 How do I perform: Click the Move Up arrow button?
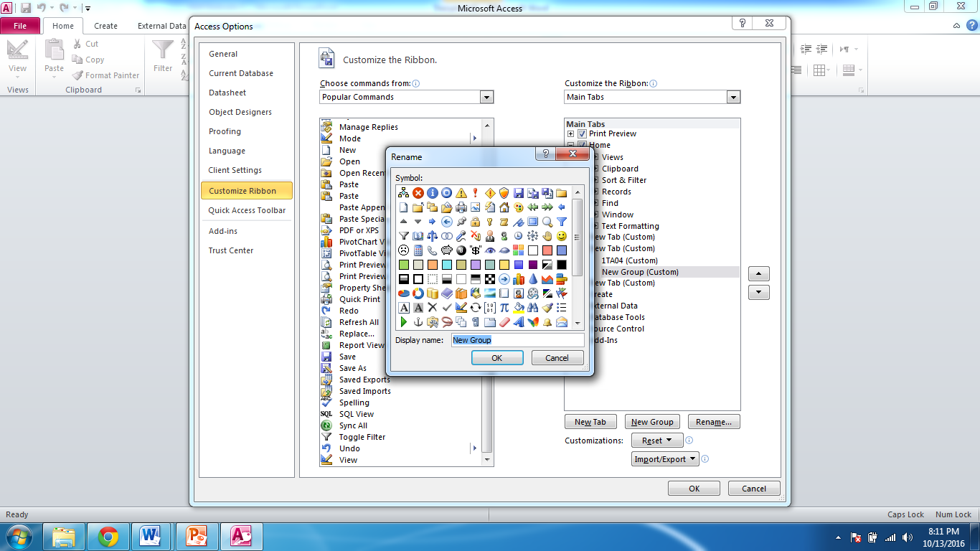[x=758, y=274]
